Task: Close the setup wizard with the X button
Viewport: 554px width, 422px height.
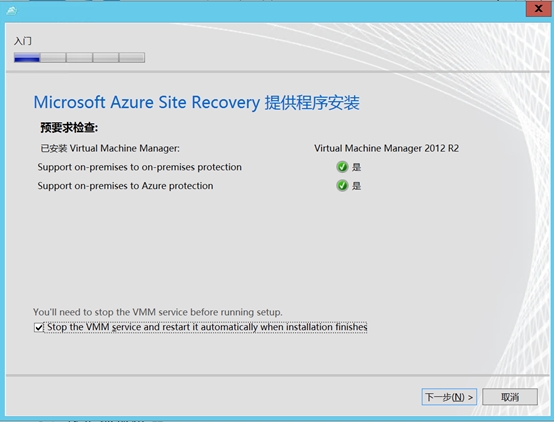Action: (x=538, y=8)
